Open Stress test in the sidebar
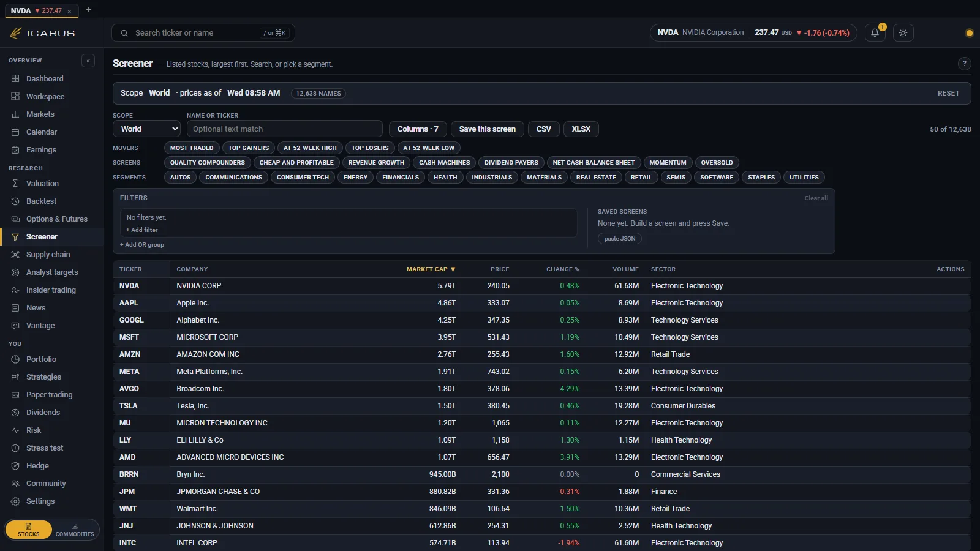980x551 pixels. [45, 448]
